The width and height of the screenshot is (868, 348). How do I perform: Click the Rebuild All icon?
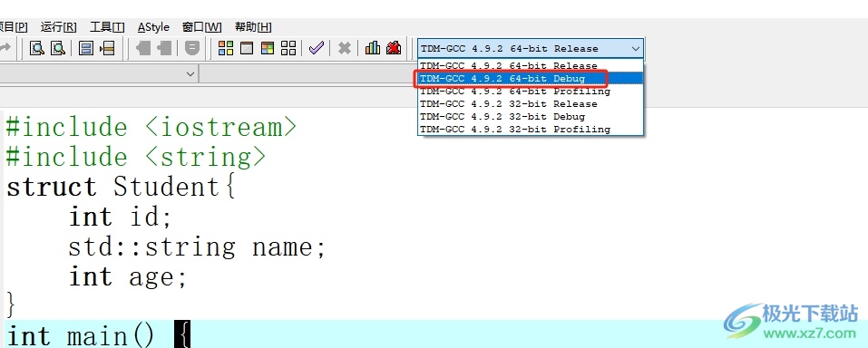point(288,48)
